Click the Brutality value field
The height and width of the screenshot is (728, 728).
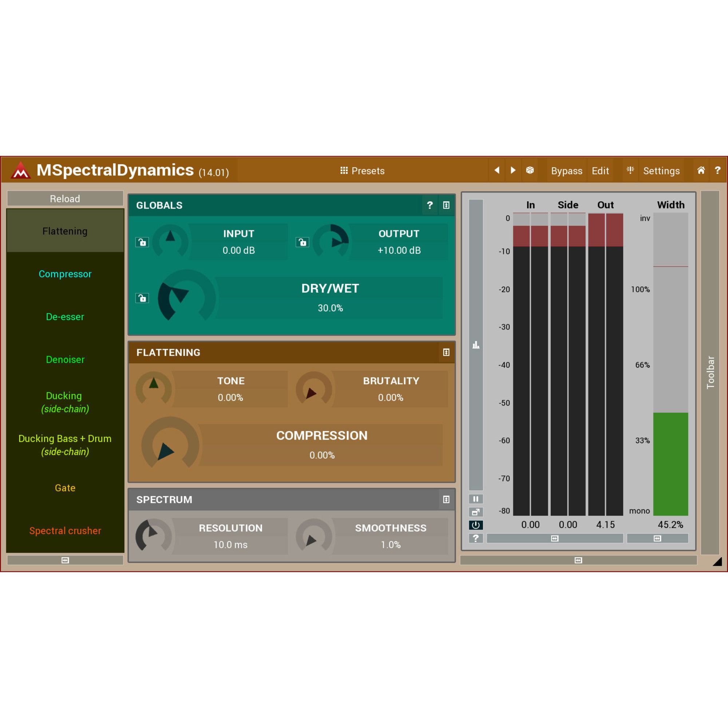390,397
